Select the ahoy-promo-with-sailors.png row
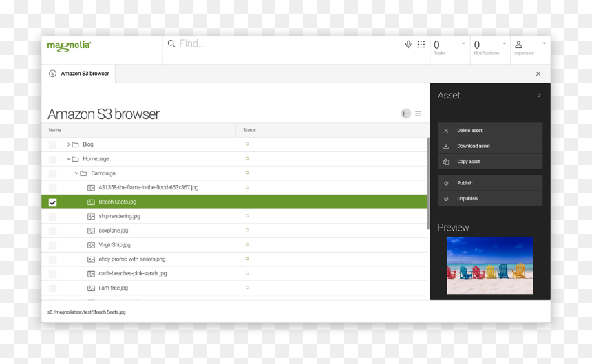The width and height of the screenshot is (592, 364). pyautogui.click(x=235, y=259)
